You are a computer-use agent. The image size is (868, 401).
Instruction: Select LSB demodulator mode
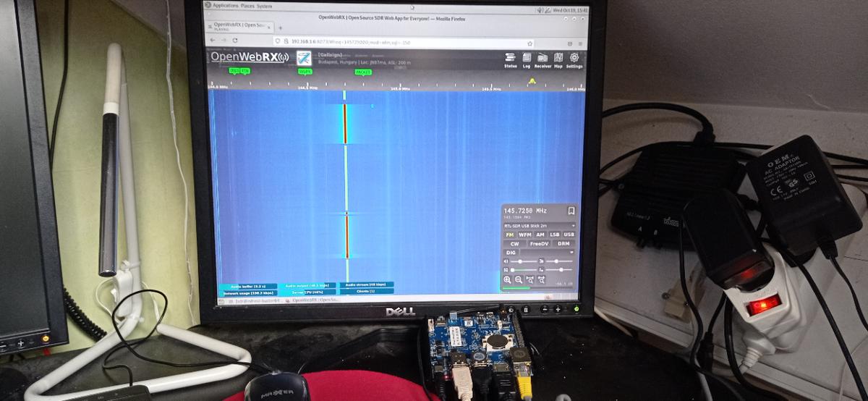(555, 235)
